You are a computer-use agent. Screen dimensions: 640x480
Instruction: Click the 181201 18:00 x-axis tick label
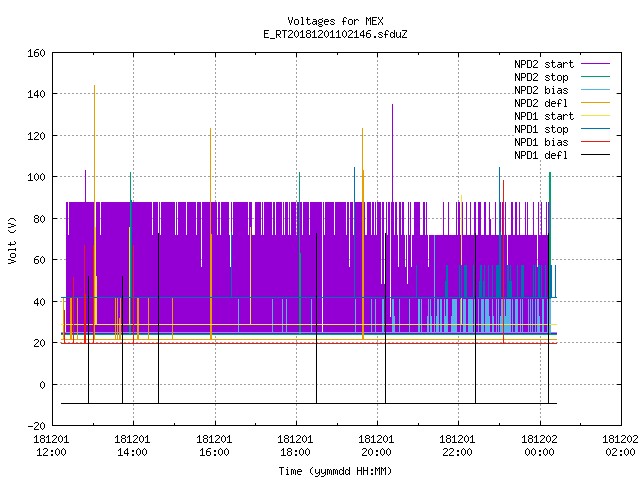click(295, 446)
